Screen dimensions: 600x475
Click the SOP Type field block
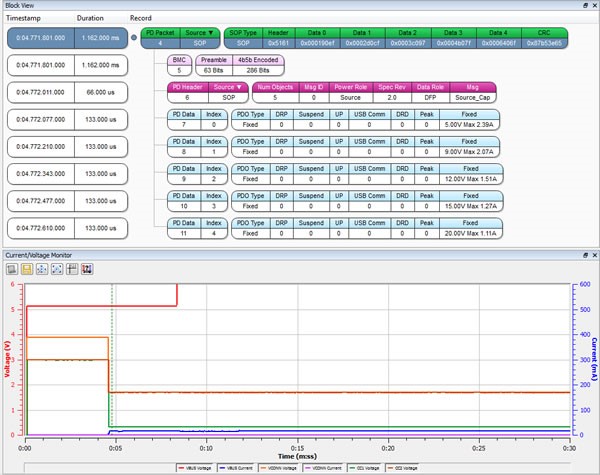(x=243, y=38)
